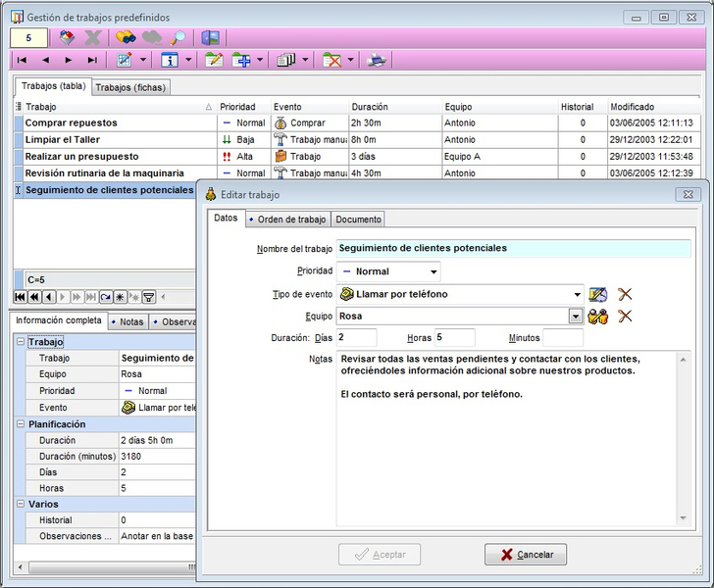Click in the Notas text area
Image resolution: width=714 pixels, height=588 pixels.
click(507, 438)
